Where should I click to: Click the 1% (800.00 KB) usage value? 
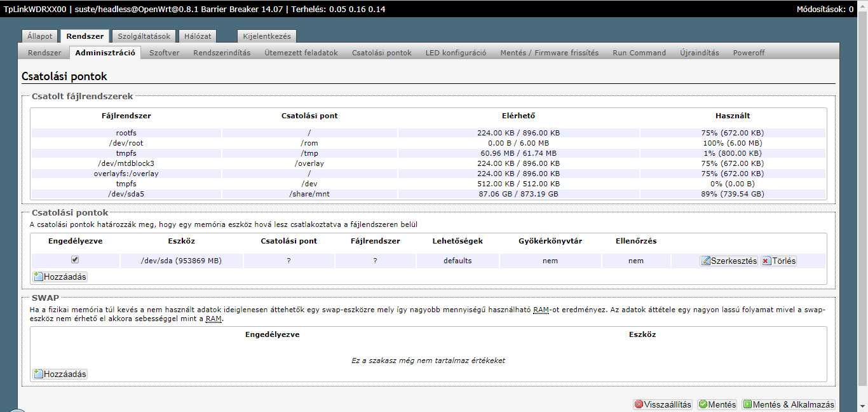click(733, 153)
